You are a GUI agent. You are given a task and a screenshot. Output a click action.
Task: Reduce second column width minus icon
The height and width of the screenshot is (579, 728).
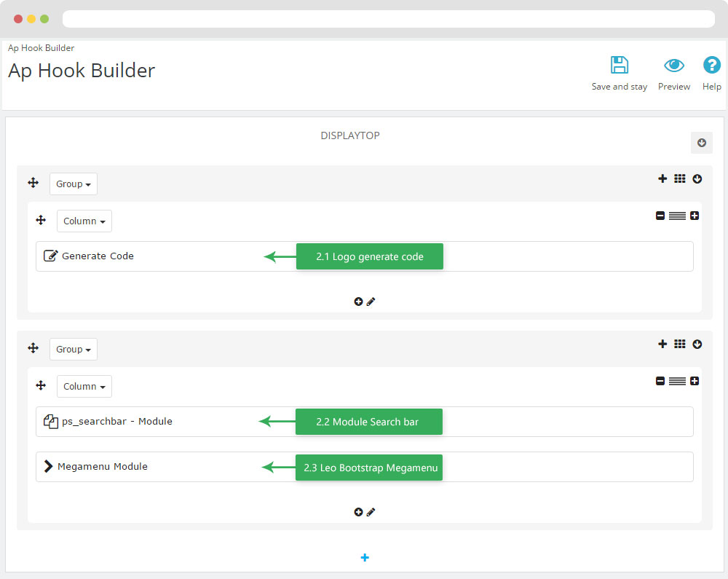(x=660, y=381)
